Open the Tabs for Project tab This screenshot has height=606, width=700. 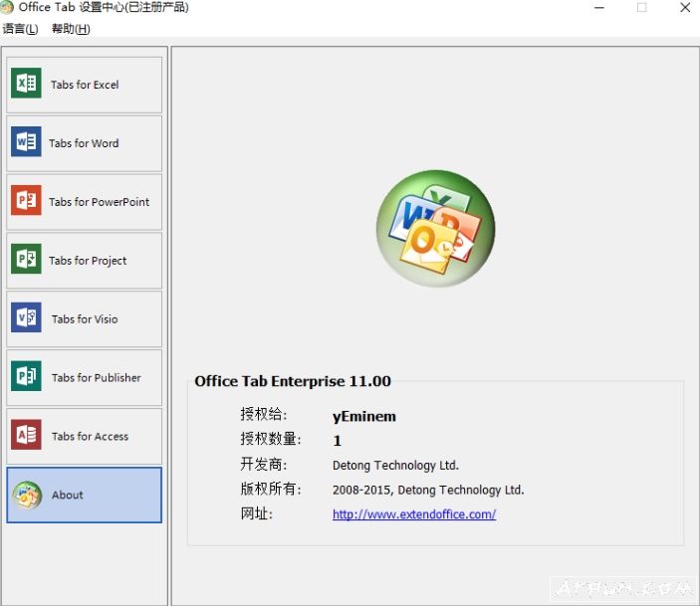tap(85, 261)
